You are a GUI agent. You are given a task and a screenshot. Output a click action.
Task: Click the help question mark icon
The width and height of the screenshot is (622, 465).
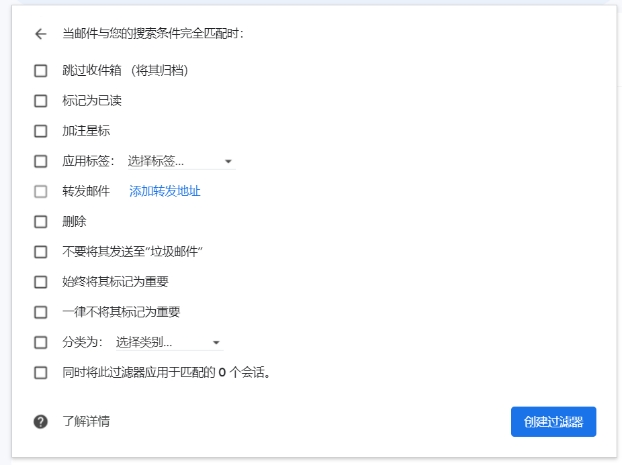pyautogui.click(x=40, y=421)
